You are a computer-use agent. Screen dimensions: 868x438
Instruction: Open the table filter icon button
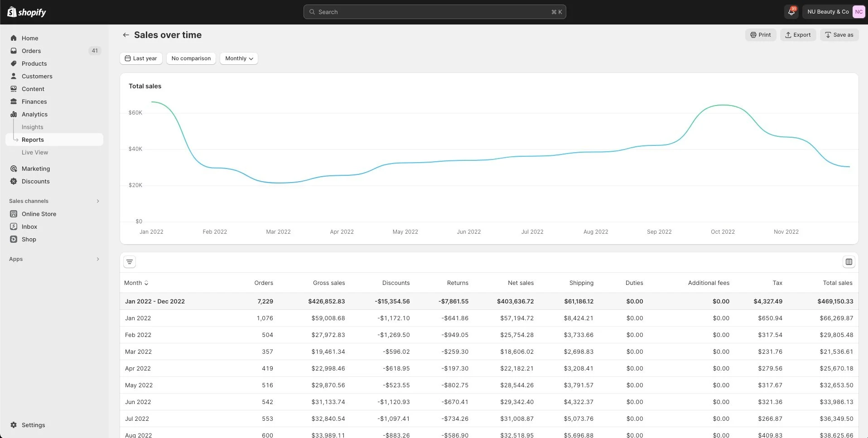(x=130, y=262)
